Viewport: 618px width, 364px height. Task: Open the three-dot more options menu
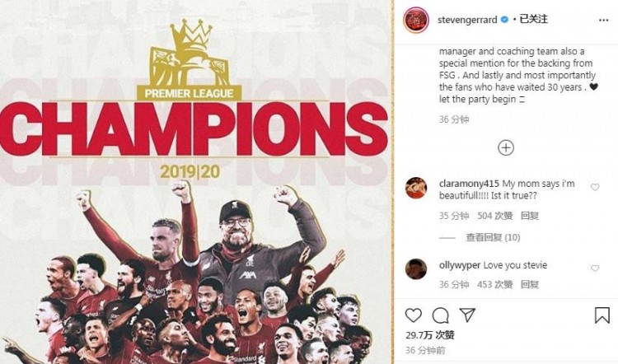(x=603, y=20)
